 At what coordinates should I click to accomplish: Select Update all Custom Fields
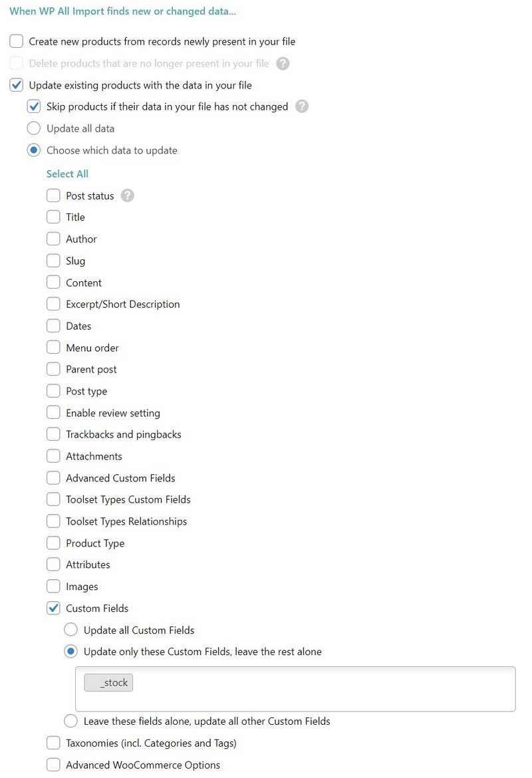(x=70, y=630)
